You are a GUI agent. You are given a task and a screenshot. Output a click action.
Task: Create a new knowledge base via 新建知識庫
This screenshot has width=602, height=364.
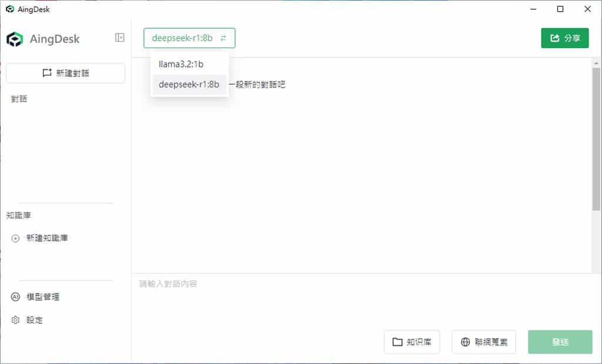click(x=40, y=238)
